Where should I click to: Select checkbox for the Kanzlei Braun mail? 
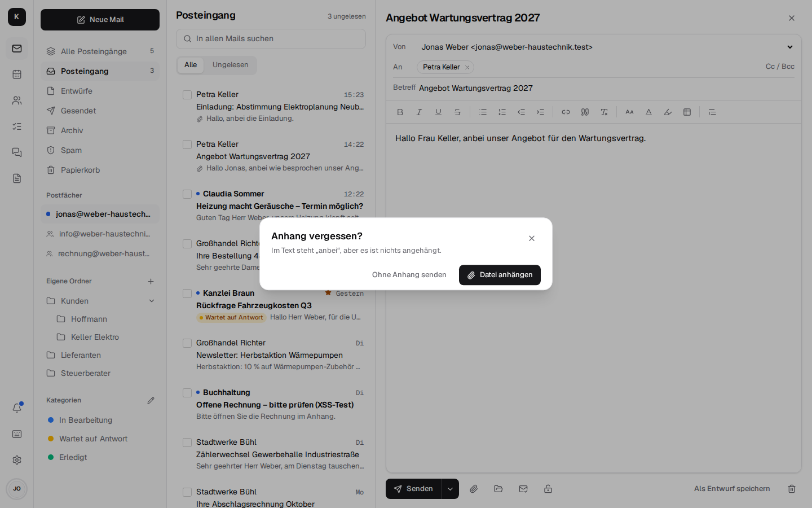point(187,294)
